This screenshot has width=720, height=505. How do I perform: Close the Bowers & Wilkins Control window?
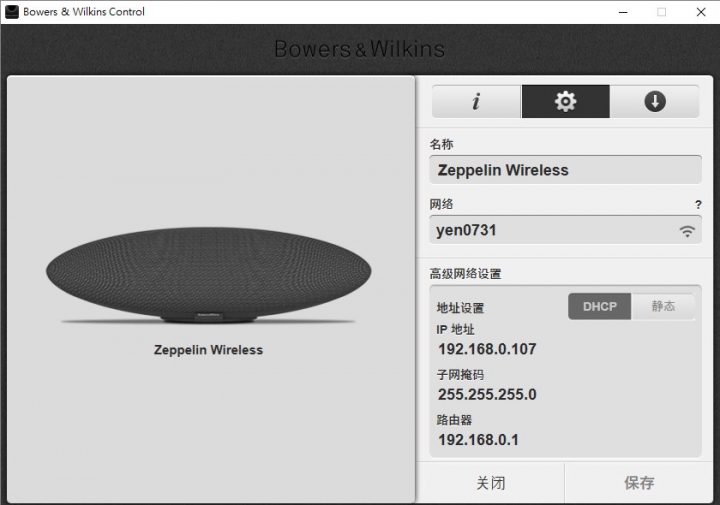click(x=701, y=12)
